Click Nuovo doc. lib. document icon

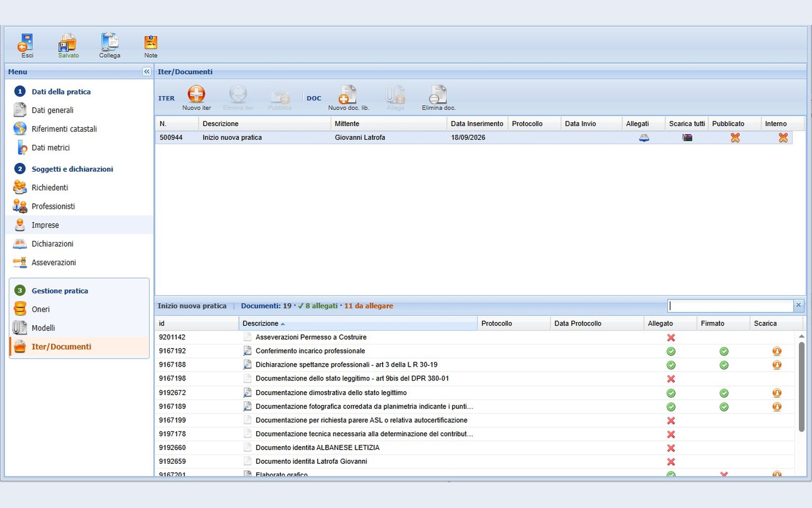tap(348, 94)
